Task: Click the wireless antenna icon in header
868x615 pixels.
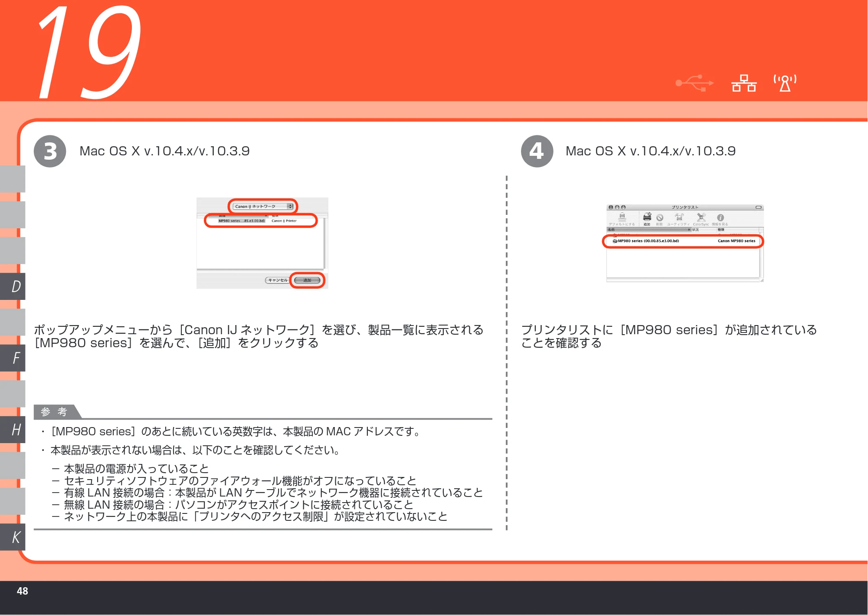Action: (x=785, y=83)
